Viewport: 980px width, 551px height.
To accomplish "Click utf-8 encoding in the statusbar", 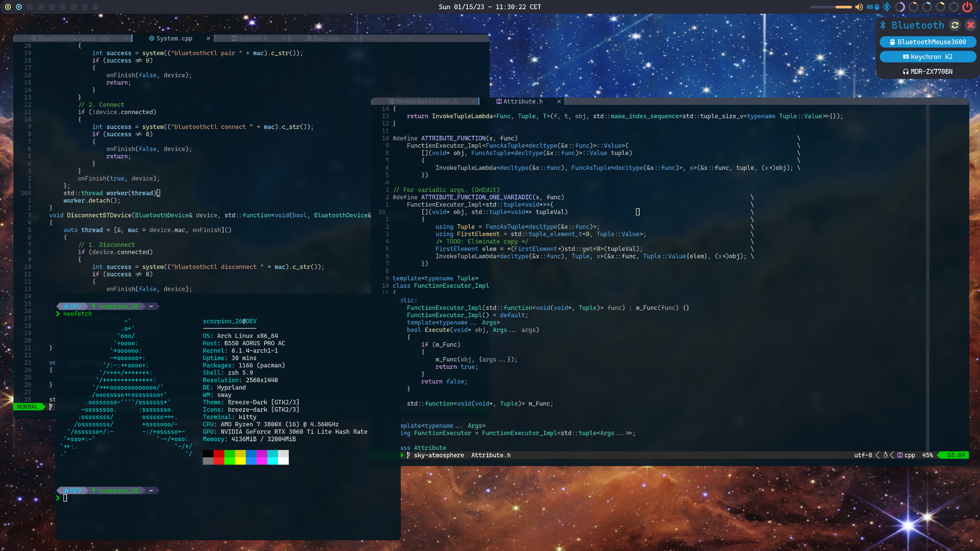I will click(x=864, y=455).
